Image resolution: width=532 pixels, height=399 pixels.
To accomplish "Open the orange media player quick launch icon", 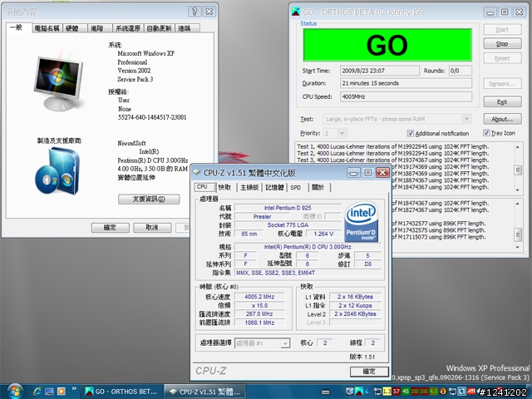I will pyautogui.click(x=61, y=392).
